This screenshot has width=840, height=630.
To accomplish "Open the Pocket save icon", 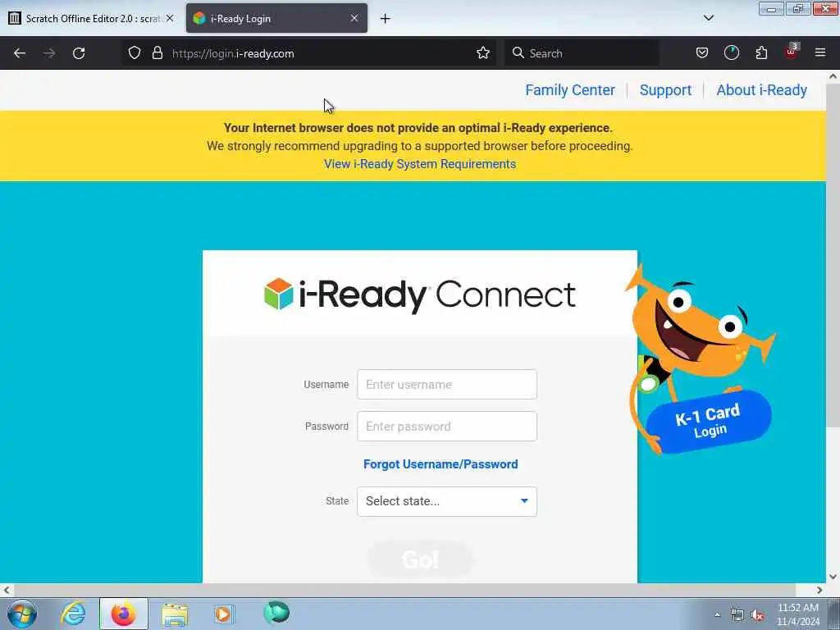I will click(x=702, y=52).
